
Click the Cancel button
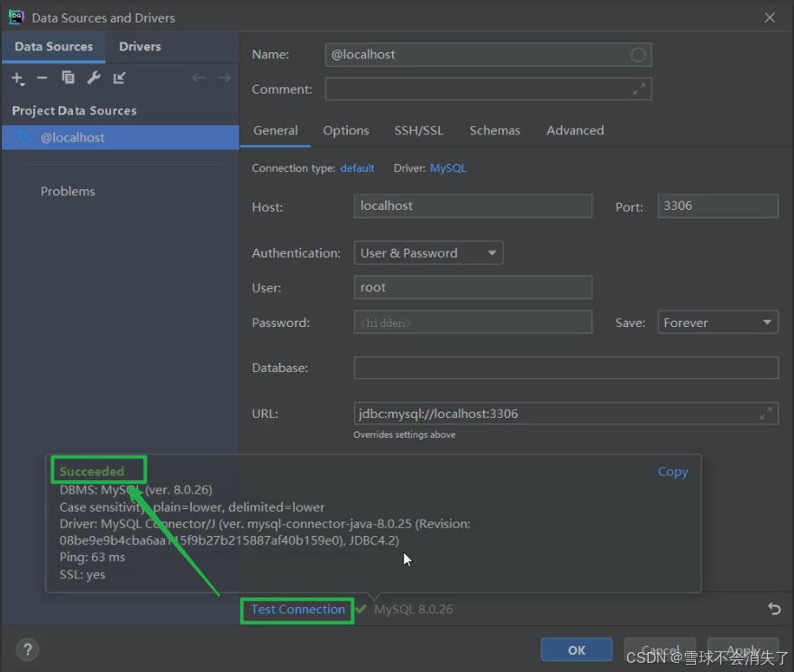pos(660,649)
